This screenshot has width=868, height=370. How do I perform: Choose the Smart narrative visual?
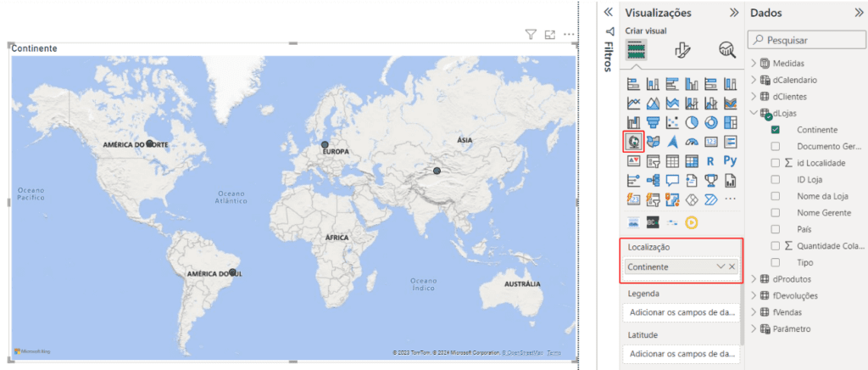(692, 180)
